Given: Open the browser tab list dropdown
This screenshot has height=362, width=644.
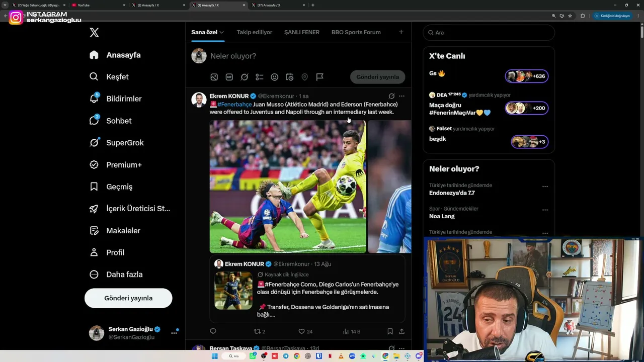Looking at the screenshot, I should point(5,5).
